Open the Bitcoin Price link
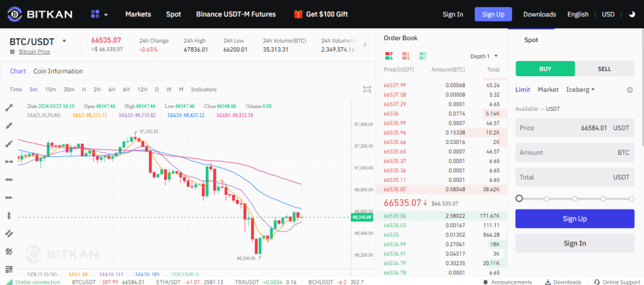Image resolution: width=644 pixels, height=285 pixels. pos(34,52)
